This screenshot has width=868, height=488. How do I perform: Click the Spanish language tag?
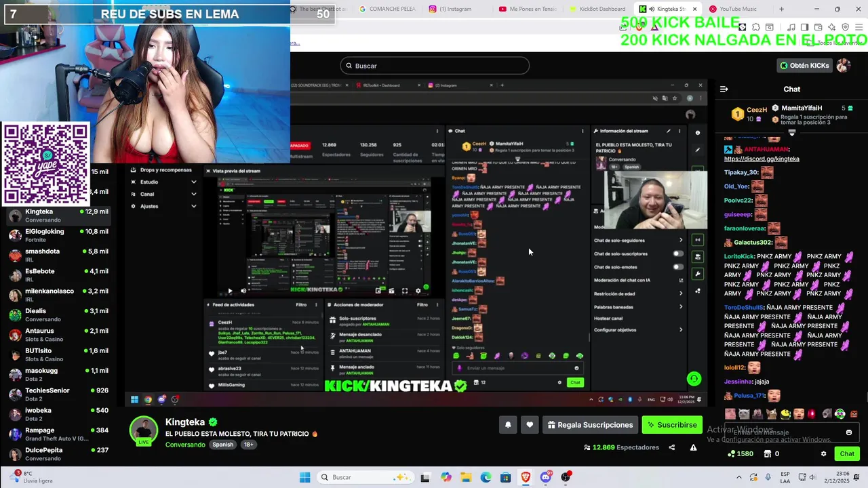[222, 445]
